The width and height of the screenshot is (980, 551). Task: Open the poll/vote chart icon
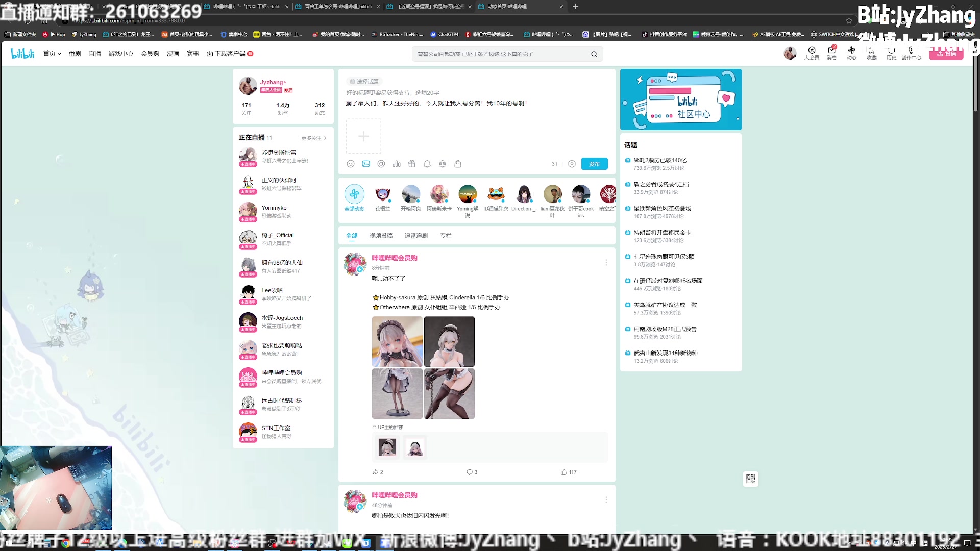coord(397,164)
